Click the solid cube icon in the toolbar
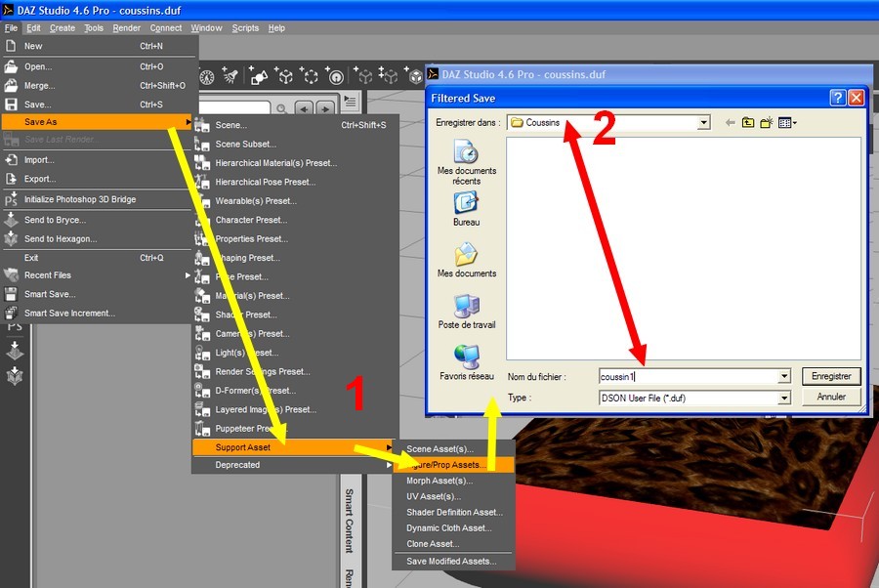 [415, 75]
